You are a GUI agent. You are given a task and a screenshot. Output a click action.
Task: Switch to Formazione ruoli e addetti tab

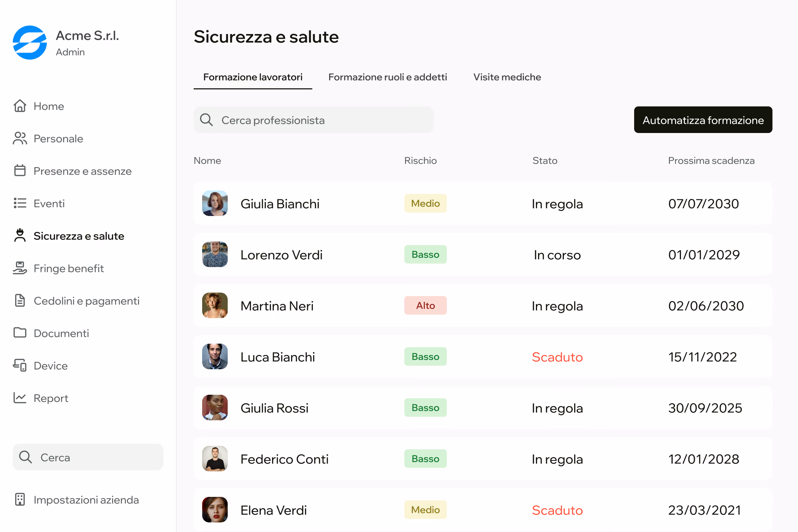pos(388,77)
